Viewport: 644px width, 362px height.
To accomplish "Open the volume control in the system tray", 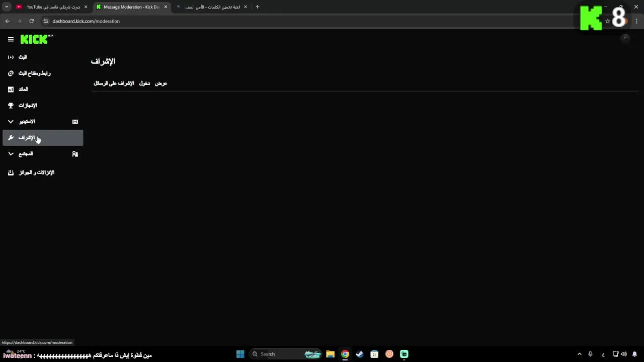I will pos(624,354).
